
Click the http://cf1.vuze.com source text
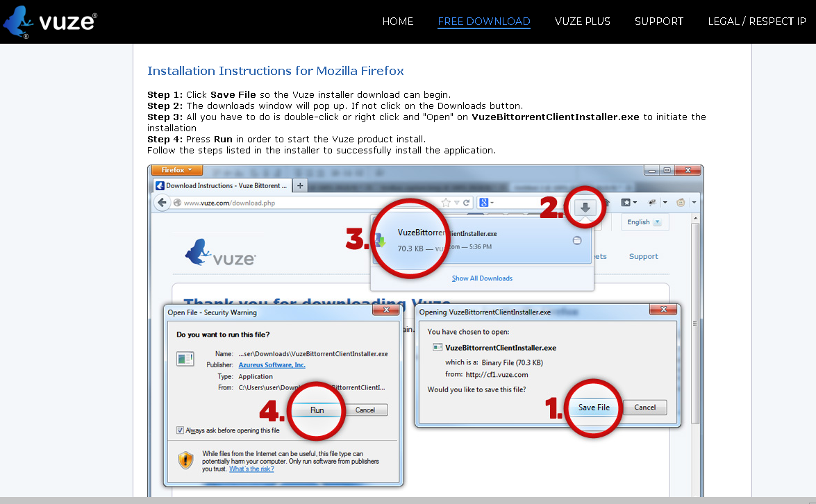[x=497, y=374]
